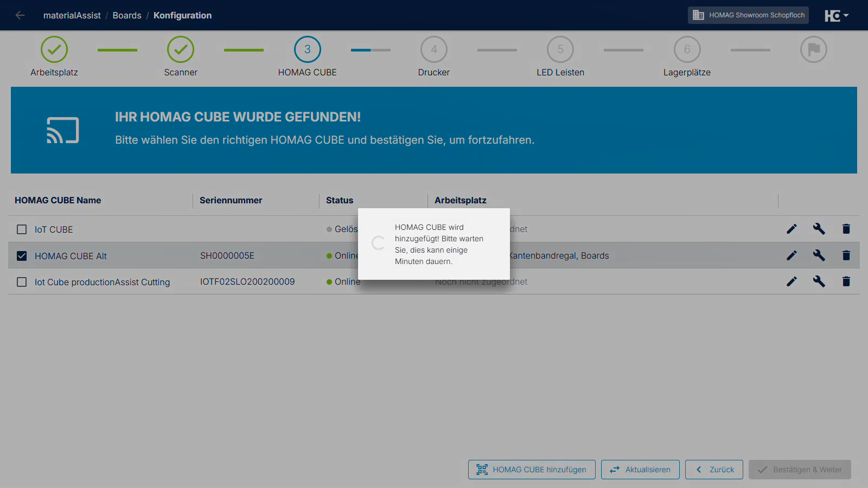868x488 pixels.
Task: Delete Iot Cube productionAssist Cutting row
Action: 846,281
